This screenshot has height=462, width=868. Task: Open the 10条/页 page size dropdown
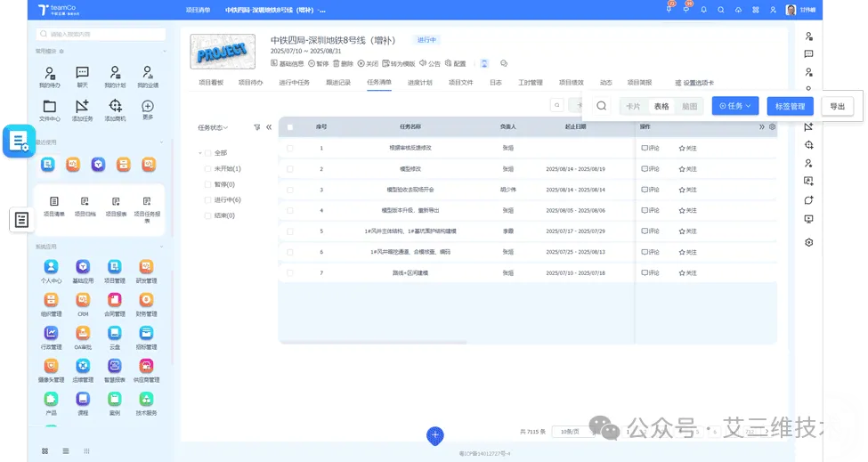(572, 432)
